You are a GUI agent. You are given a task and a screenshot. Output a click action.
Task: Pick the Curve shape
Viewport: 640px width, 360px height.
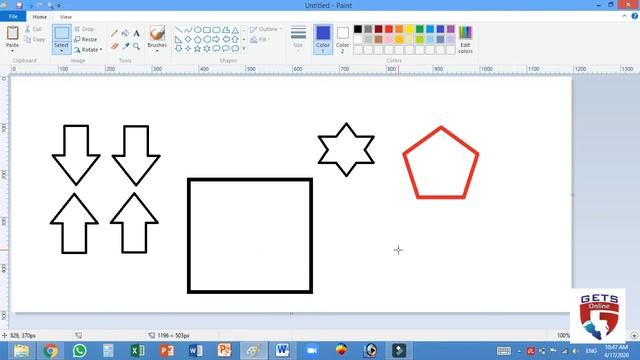(x=188, y=30)
